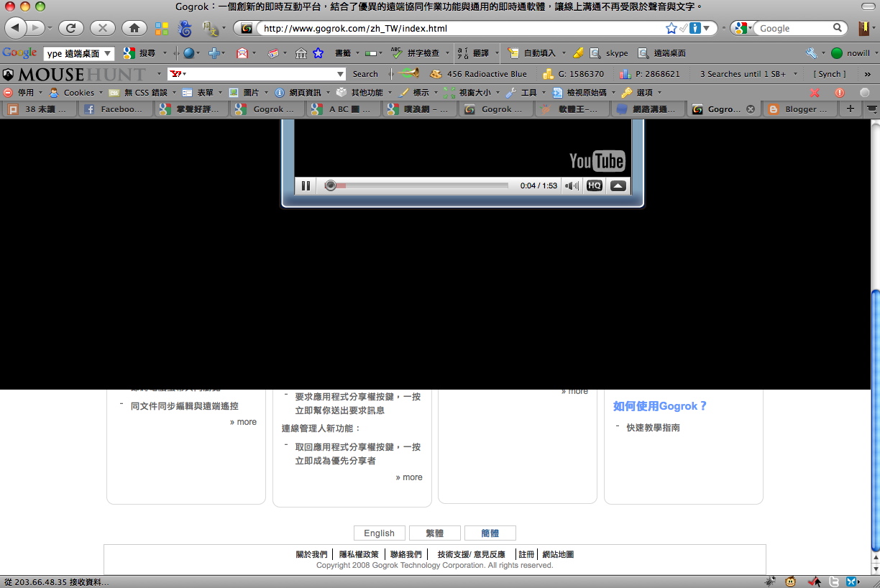Click the YouTube logo in player
The image size is (880, 588).
[597, 161]
